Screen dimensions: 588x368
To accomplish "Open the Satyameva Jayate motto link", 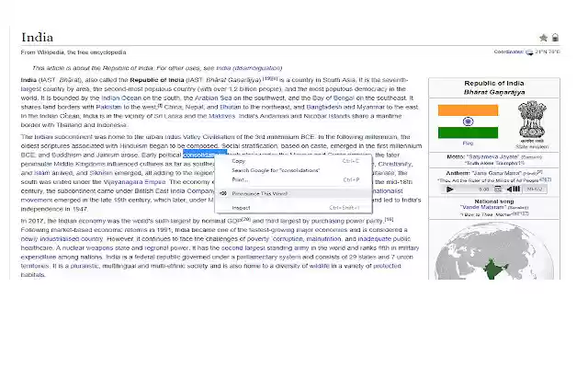I will pos(493,157).
